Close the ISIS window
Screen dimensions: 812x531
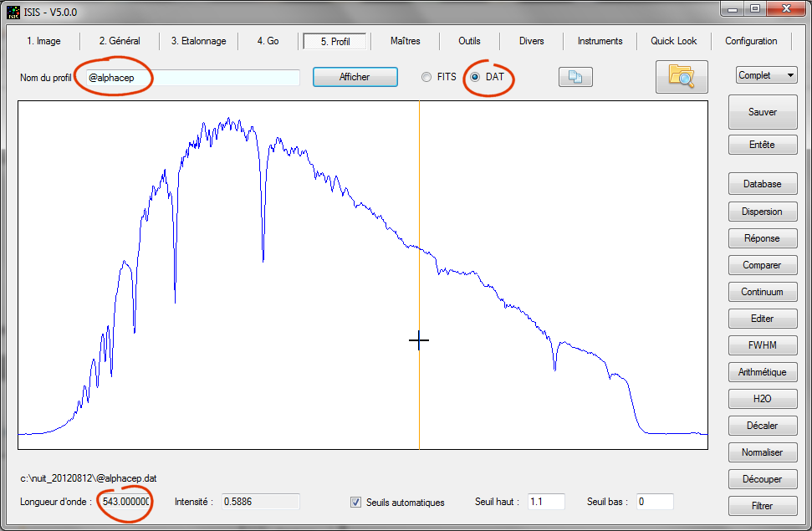[x=786, y=9]
